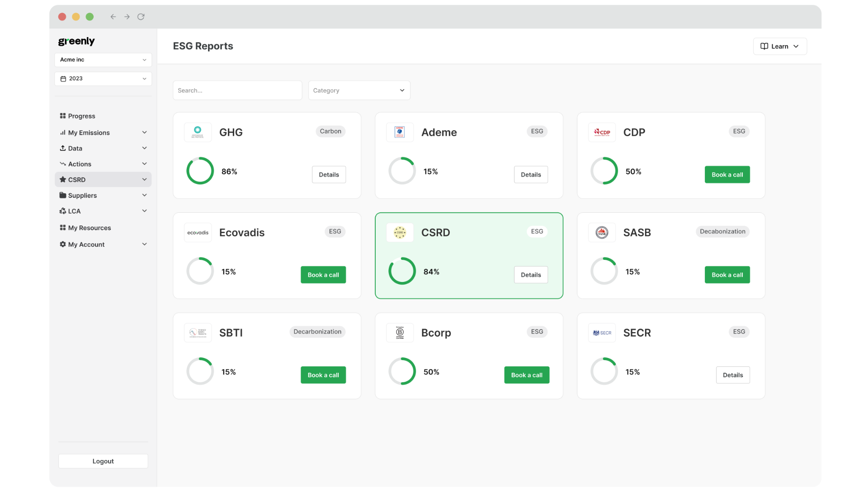Expand the Actions section chevron
Screen dimensions: 868x488
(x=144, y=164)
